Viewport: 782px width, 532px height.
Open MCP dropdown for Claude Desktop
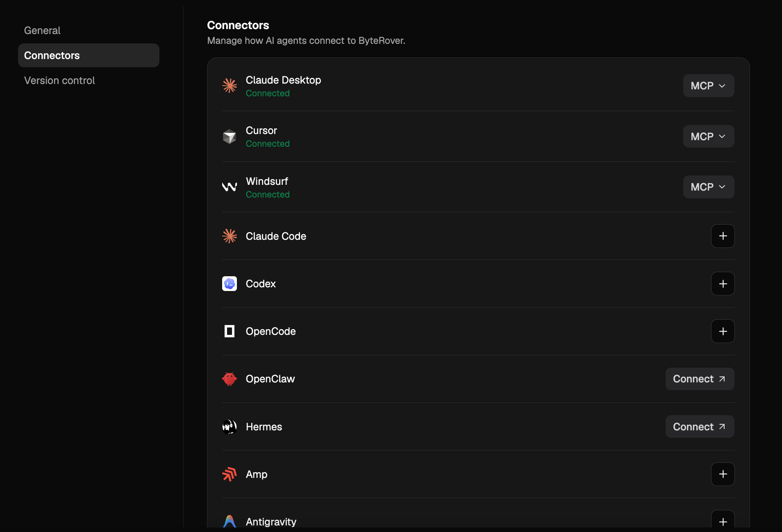(709, 86)
